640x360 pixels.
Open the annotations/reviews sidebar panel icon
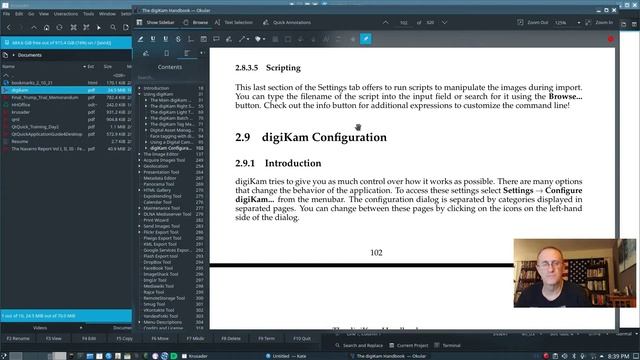(x=146, y=53)
